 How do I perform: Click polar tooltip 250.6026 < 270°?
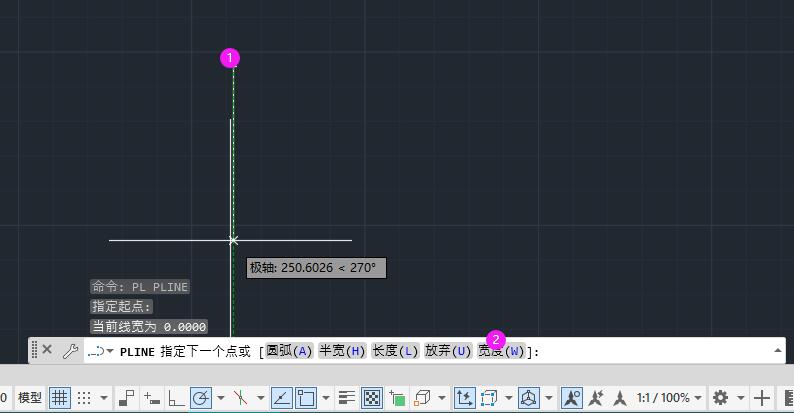(x=316, y=268)
